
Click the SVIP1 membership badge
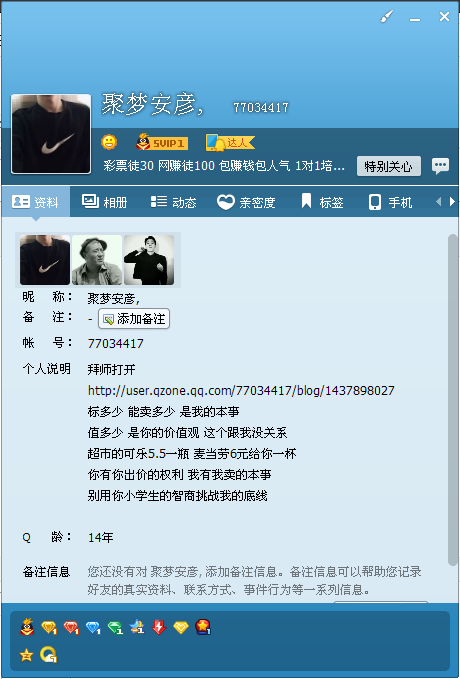[x=162, y=142]
